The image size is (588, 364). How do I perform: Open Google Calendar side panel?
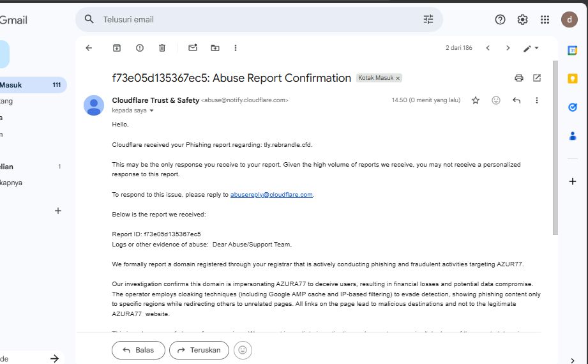tap(572, 50)
